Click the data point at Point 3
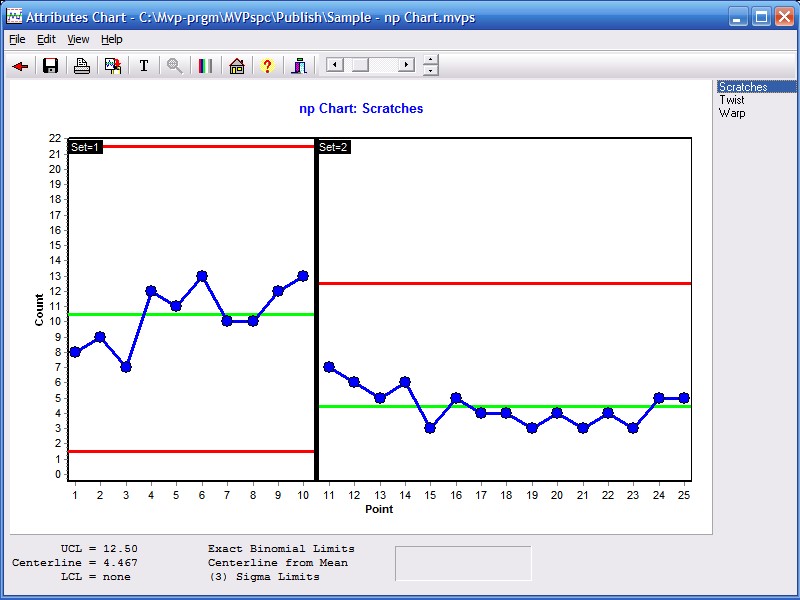The width and height of the screenshot is (800, 600). [126, 367]
